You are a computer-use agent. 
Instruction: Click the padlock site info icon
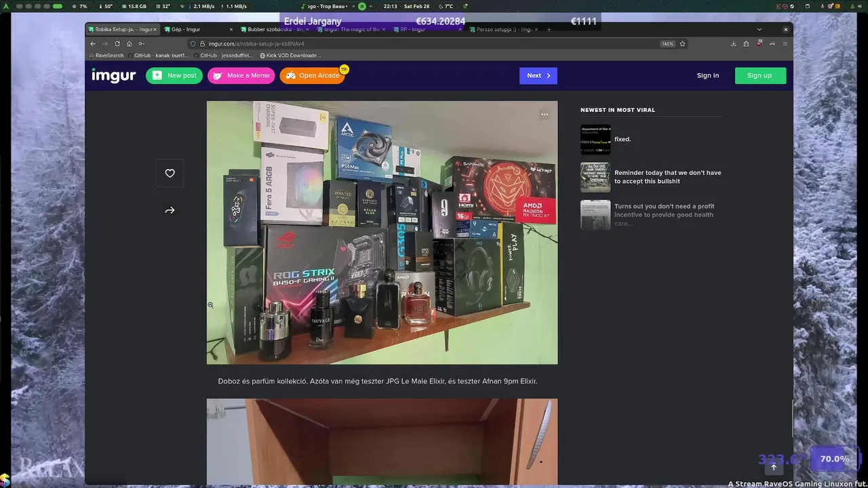202,43
